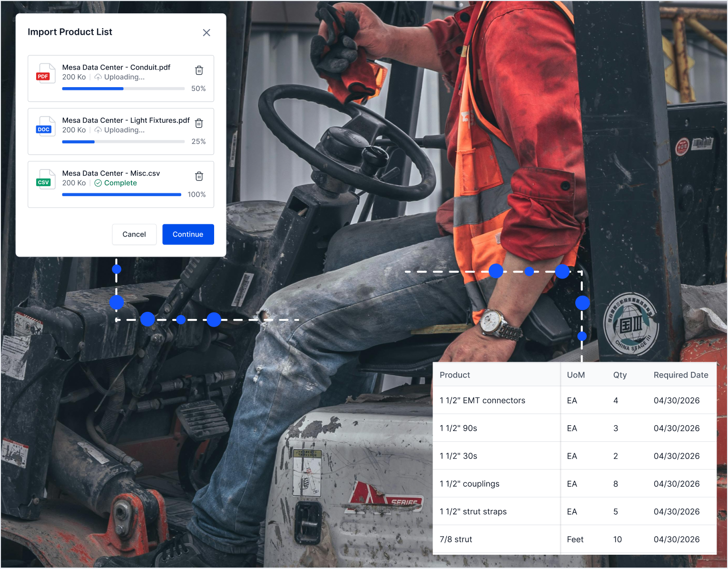
Task: Click the Complete status text
Action: [120, 183]
